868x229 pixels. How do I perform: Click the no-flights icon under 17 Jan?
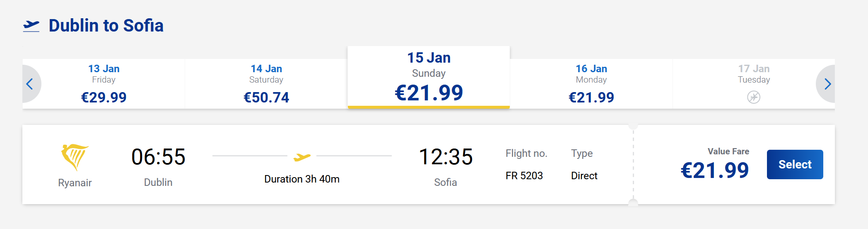pos(754,97)
